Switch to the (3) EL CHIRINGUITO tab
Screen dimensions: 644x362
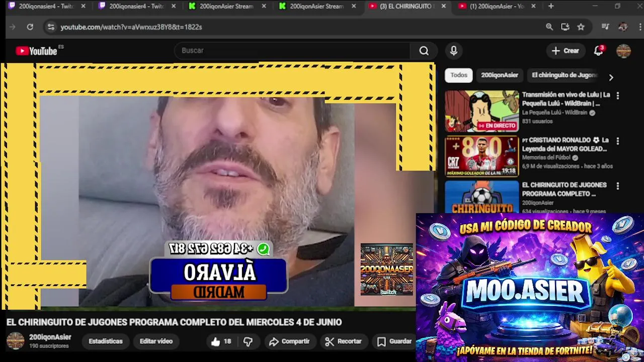coord(407,6)
